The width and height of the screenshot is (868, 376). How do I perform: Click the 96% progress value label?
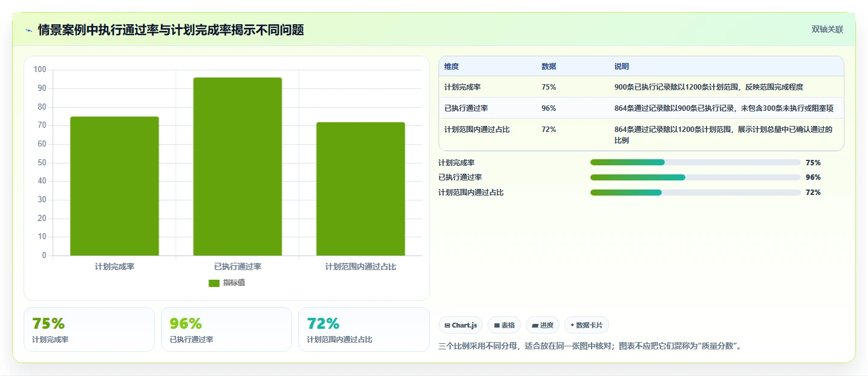click(x=813, y=177)
